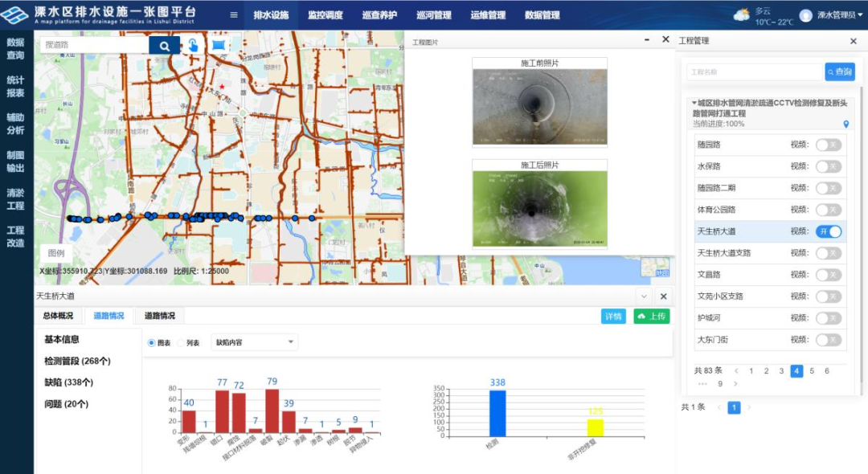Click the project location pin icon
The height and width of the screenshot is (474, 868).
coord(845,124)
